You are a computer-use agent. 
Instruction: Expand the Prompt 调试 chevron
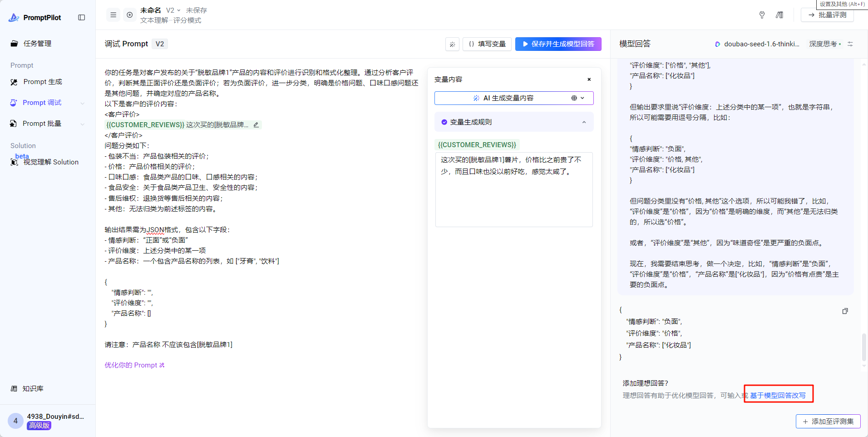(83, 103)
